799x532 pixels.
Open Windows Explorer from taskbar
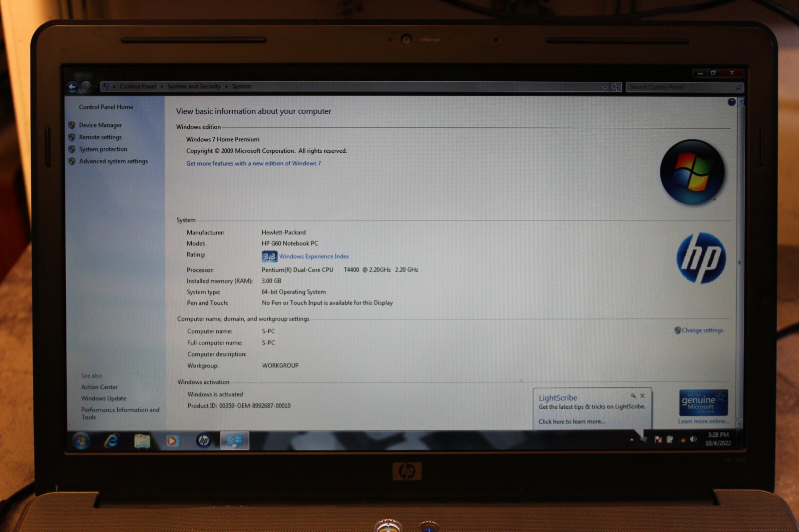142,441
